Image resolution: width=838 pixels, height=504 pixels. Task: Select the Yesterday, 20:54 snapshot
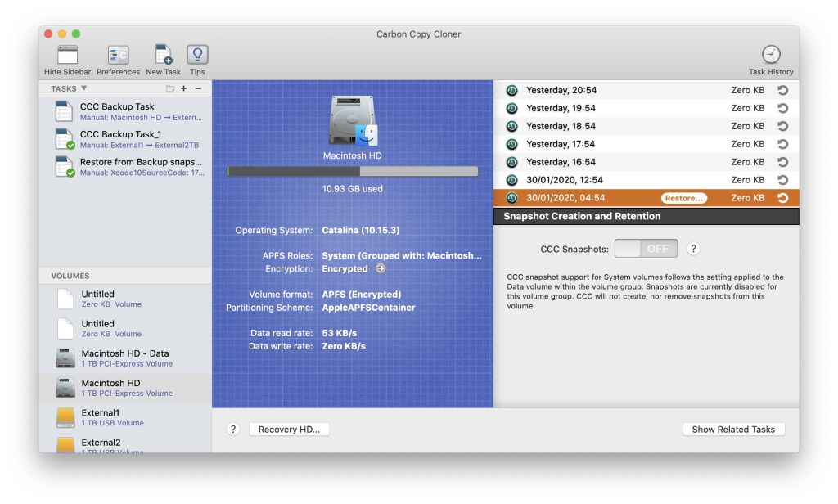647,90
